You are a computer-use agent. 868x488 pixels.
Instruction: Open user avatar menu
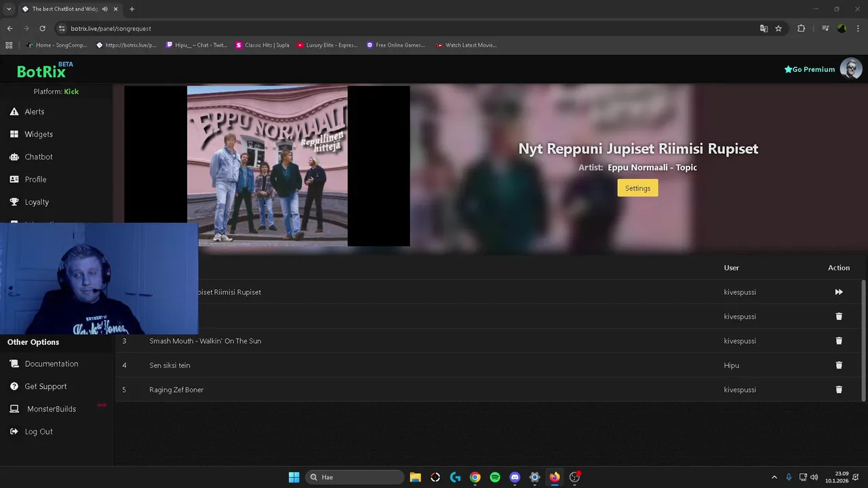851,68
